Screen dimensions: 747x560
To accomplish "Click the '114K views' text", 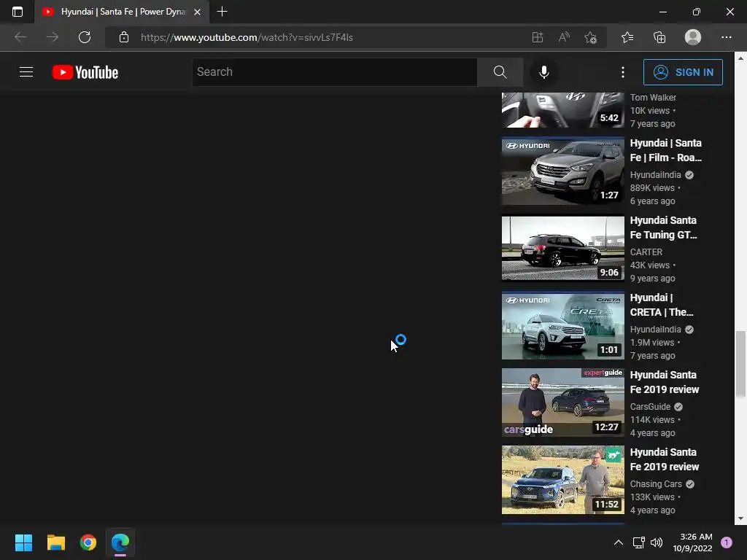I will 652,419.
